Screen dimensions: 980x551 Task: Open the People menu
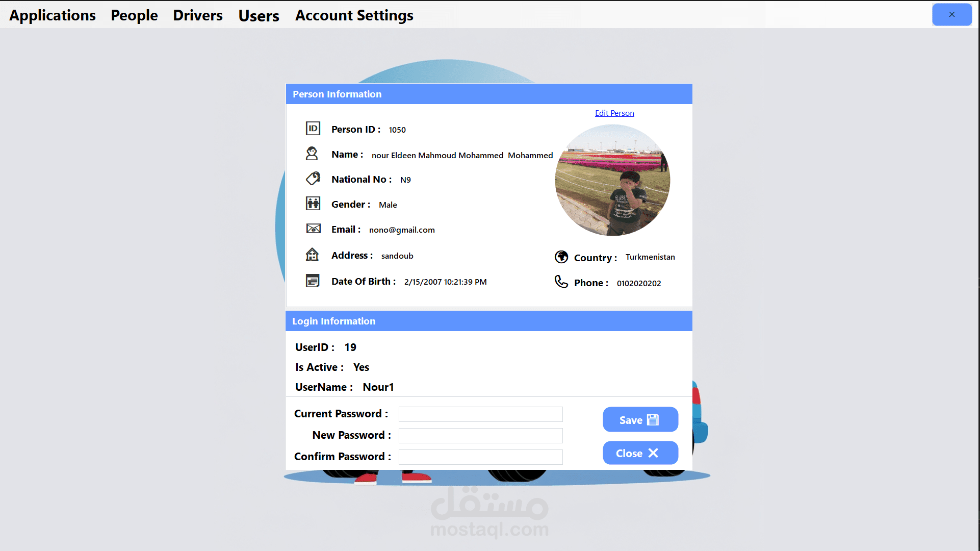pos(134,15)
